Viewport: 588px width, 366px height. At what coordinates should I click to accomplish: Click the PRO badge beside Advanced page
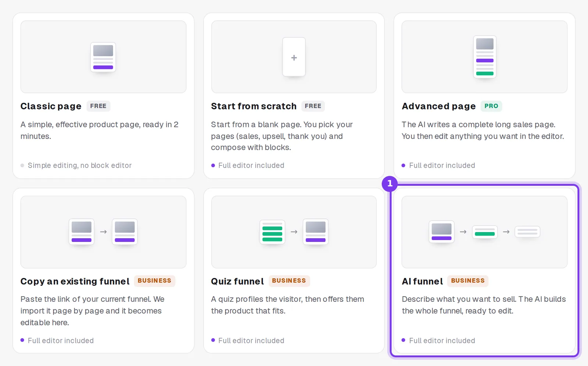pos(491,106)
